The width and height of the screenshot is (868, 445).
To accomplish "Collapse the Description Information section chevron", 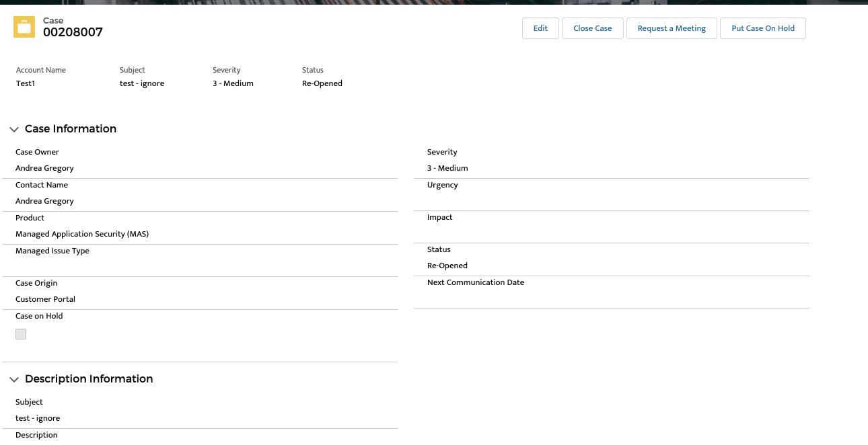I will tap(14, 379).
